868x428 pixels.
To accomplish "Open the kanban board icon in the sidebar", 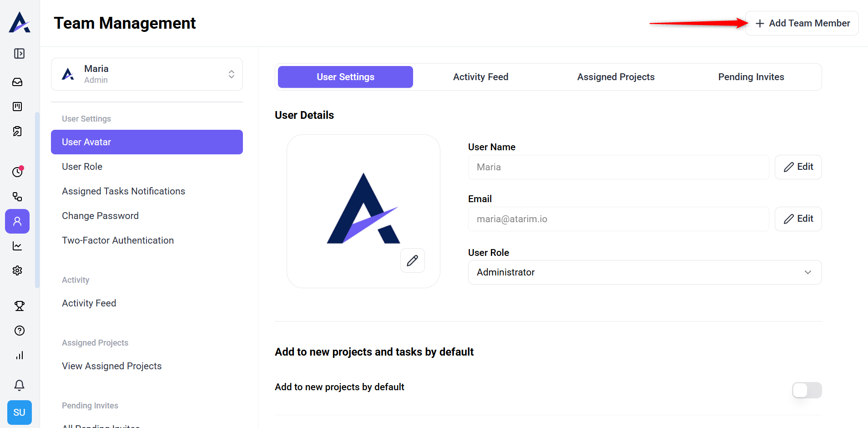I will point(17,107).
